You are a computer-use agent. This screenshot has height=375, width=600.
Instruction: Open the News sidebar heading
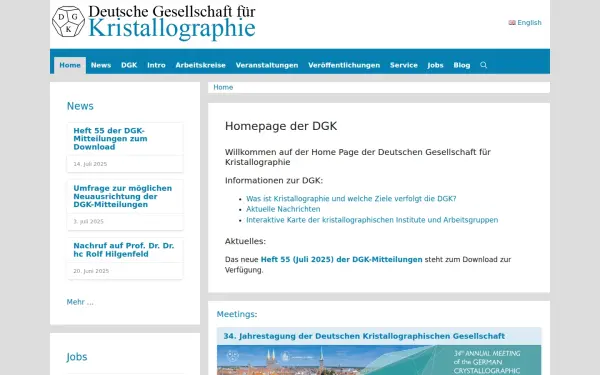pyautogui.click(x=80, y=106)
